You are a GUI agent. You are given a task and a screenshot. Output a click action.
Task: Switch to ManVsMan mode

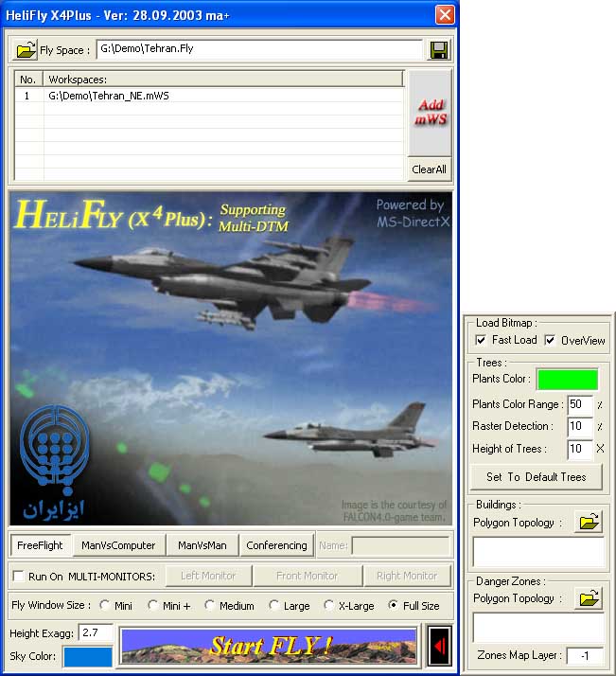(x=202, y=545)
